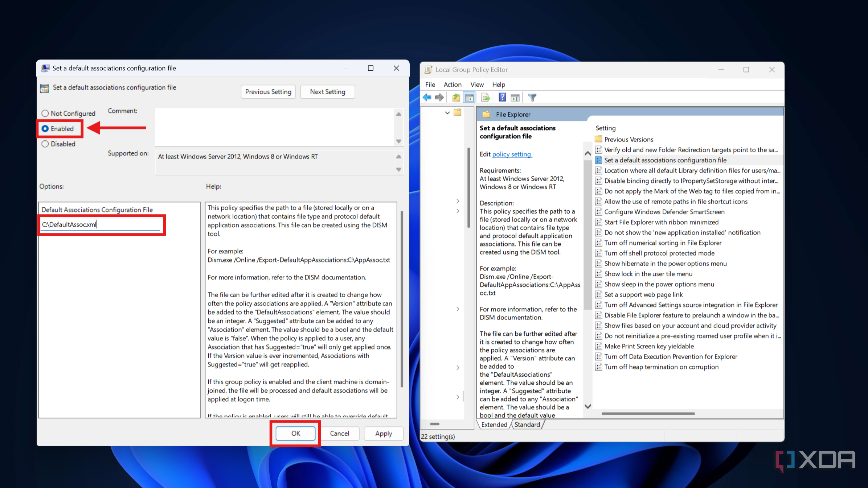Click the icon beside 'Make Print Screen key yieldable'
The height and width of the screenshot is (488, 868).
598,347
